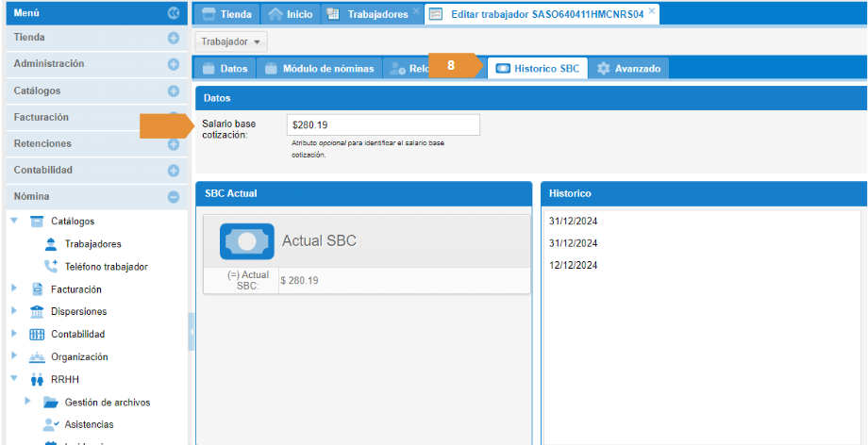Collapse the Nómina section minus icon
The image size is (868, 445).
tap(173, 197)
